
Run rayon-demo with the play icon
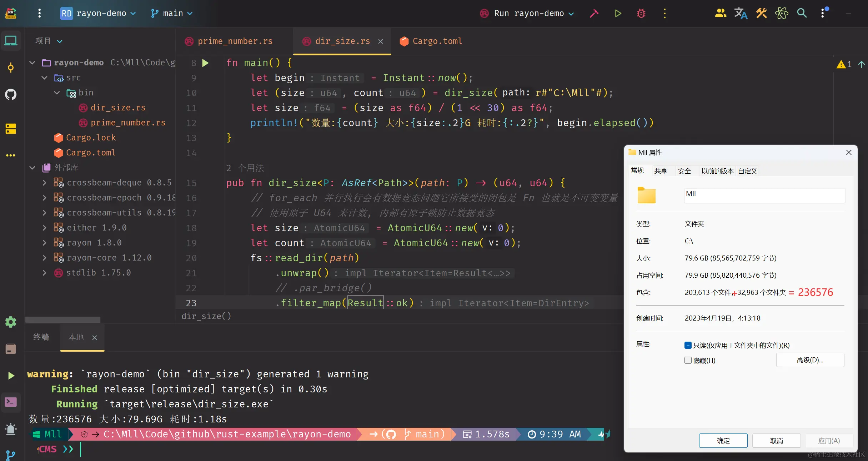pos(618,14)
